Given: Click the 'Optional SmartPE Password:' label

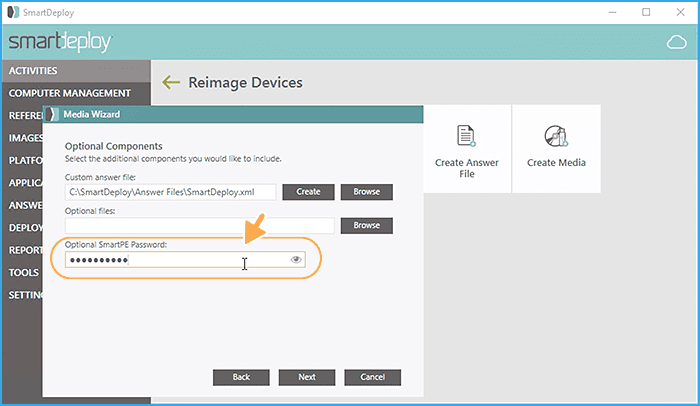Looking at the screenshot, I should (116, 244).
